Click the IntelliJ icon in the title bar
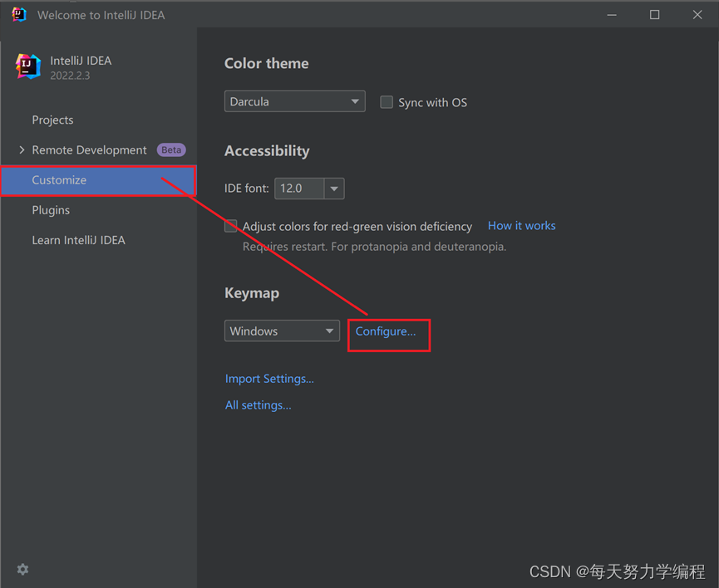Image resolution: width=719 pixels, height=588 pixels. coord(18,14)
